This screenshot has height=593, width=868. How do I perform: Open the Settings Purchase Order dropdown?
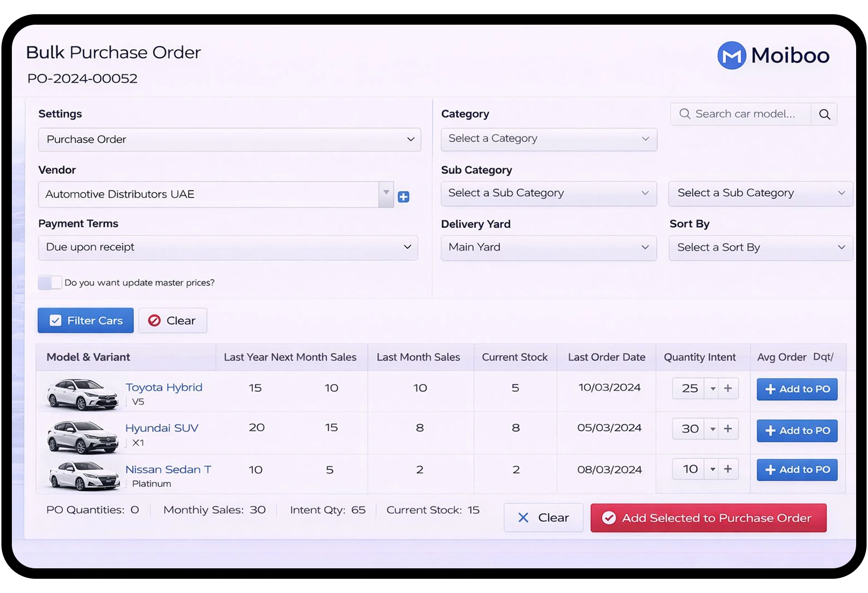tap(230, 139)
